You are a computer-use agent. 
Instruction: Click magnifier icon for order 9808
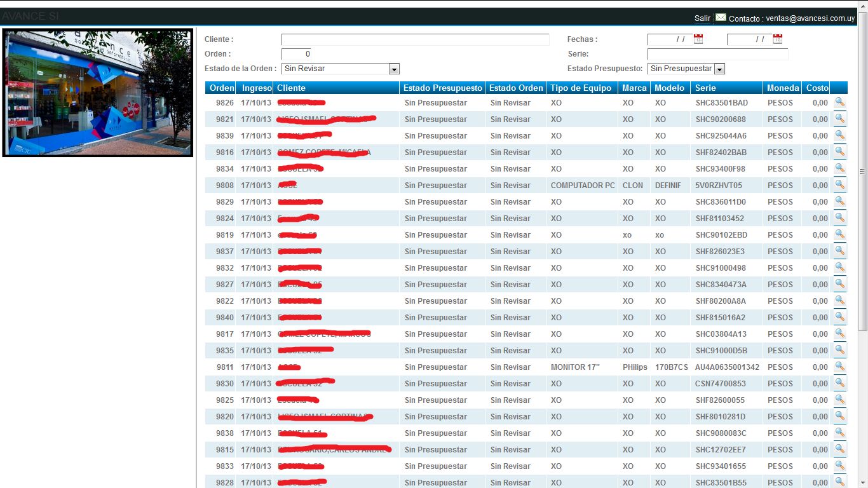[839, 185]
